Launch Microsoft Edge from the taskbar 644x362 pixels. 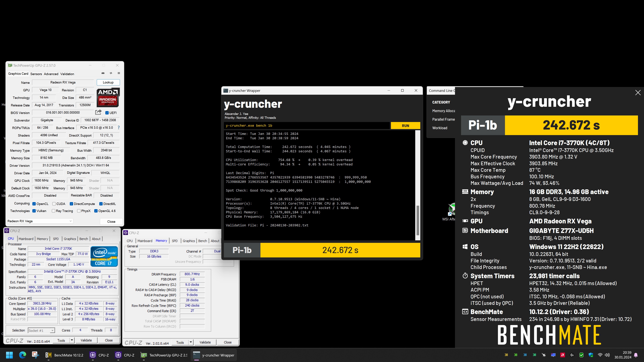(22, 355)
